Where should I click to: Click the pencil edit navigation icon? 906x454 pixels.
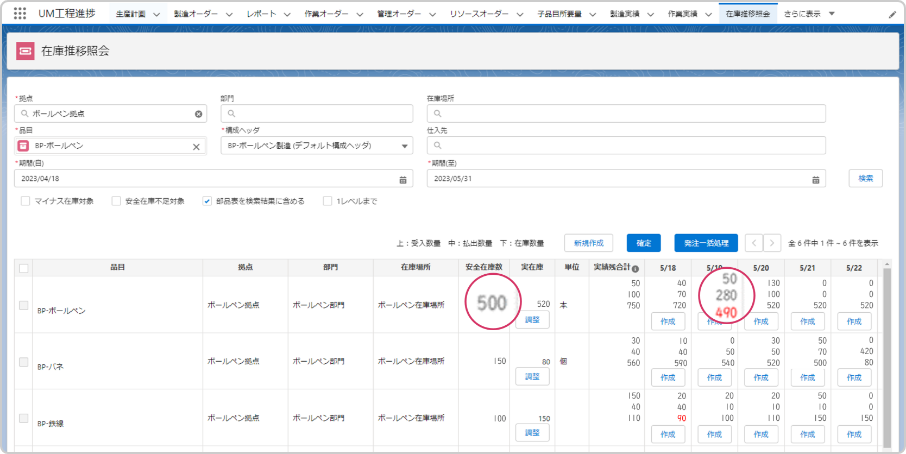892,14
